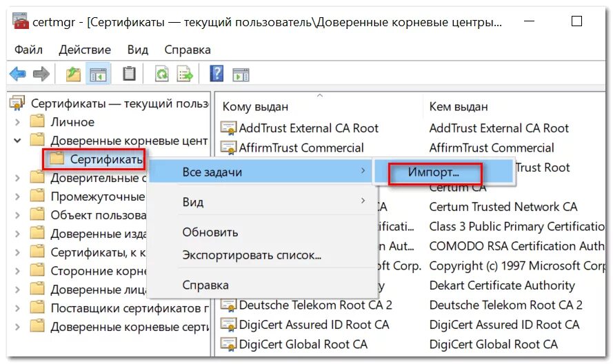This screenshot has height=364, width=613.
Task: Click the certmgr icon in title bar
Action: 20,21
